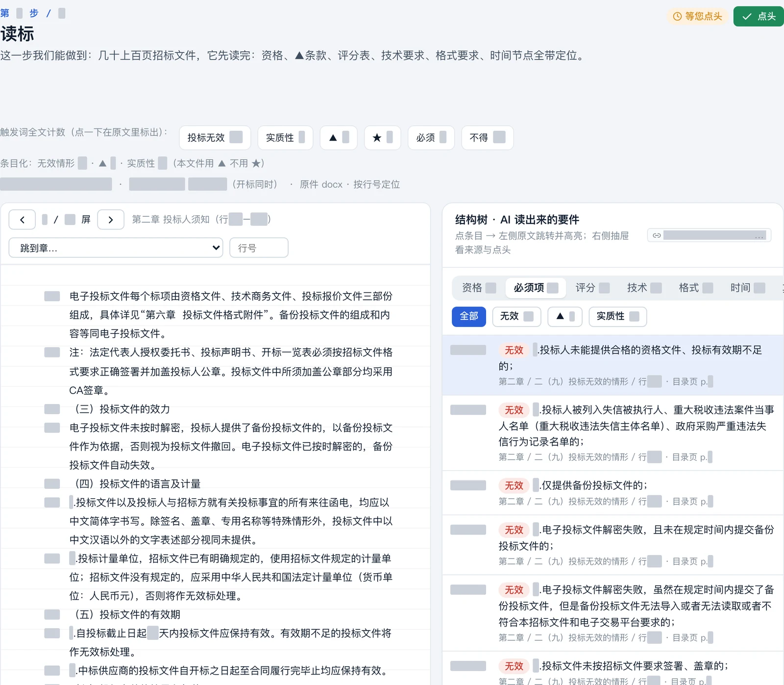Go to previous screen with left chevron
784x685 pixels.
click(x=22, y=220)
